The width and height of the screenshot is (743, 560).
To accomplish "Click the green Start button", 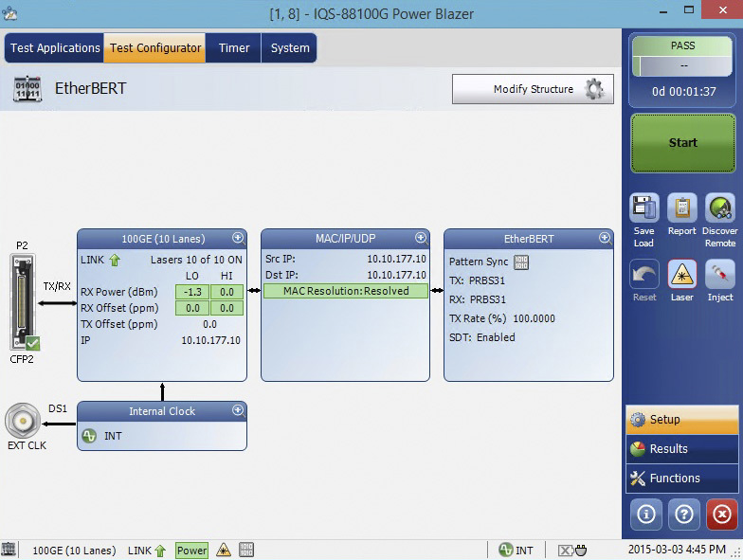I will pos(682,142).
